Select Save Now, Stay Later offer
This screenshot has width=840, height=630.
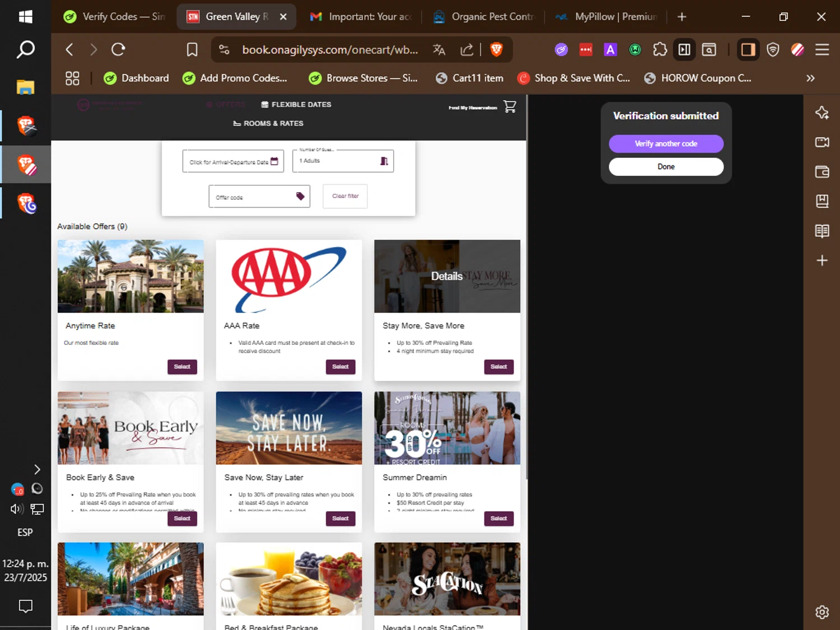tap(340, 519)
